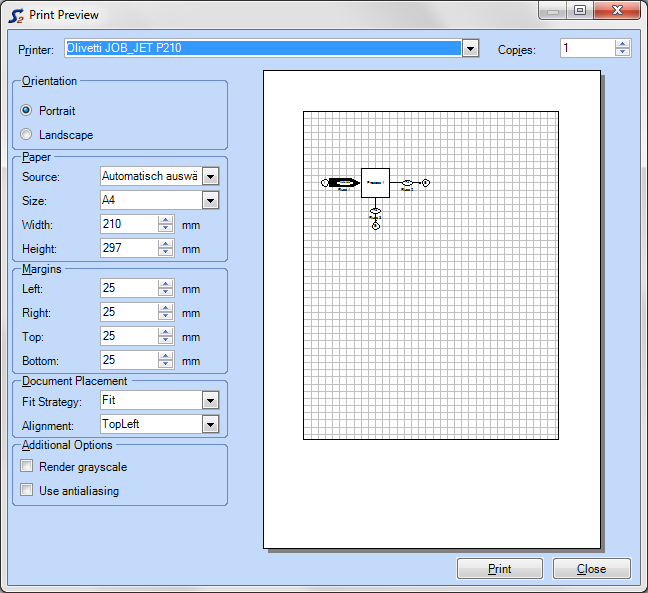Increase Bottom margin with up arrow

pos(165,356)
